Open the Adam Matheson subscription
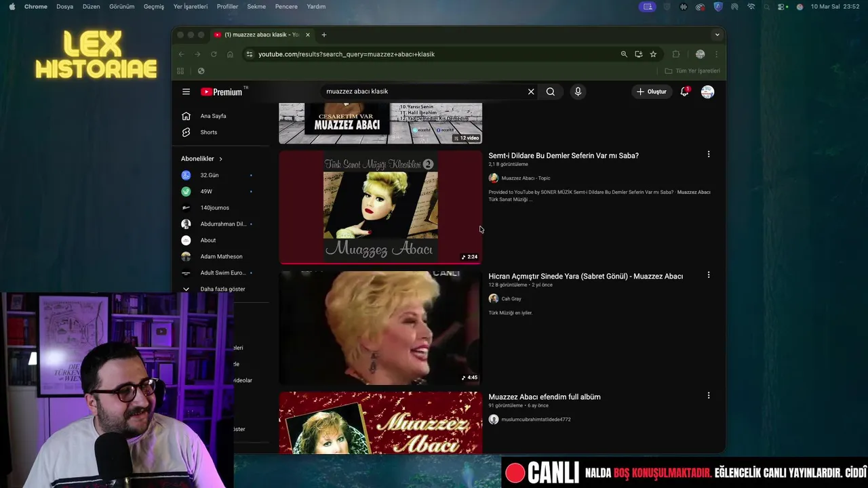Viewport: 868px width, 488px height. click(220, 256)
